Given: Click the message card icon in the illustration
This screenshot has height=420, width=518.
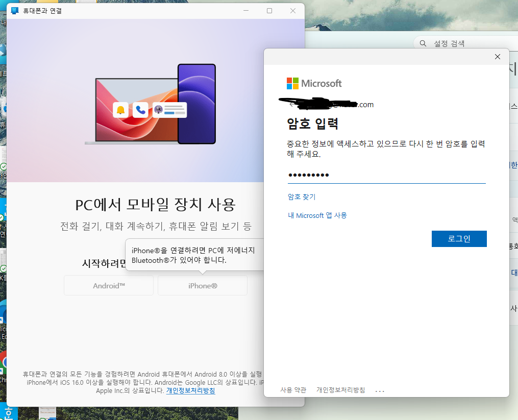Looking at the screenshot, I should click(170, 110).
